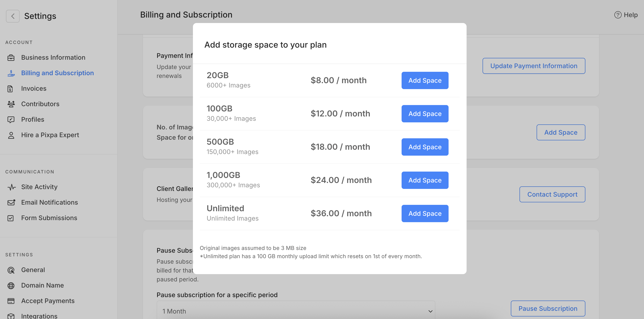Click the Help question mark icon
Image resolution: width=644 pixels, height=319 pixels.
618,15
